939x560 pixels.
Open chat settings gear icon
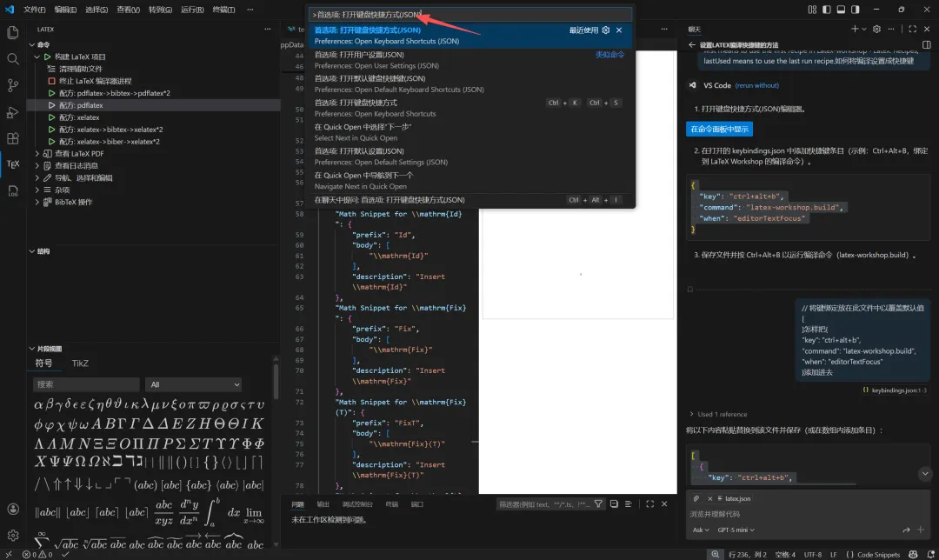tap(876, 29)
